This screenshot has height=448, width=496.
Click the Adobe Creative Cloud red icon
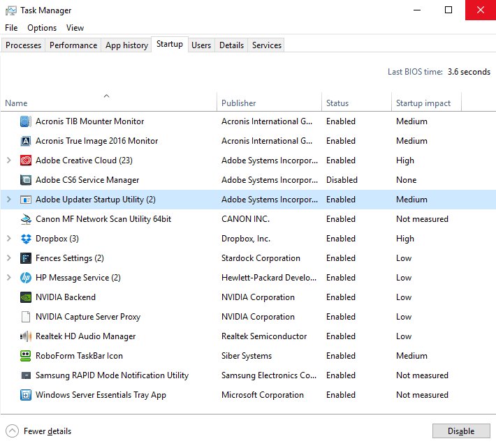pos(26,160)
